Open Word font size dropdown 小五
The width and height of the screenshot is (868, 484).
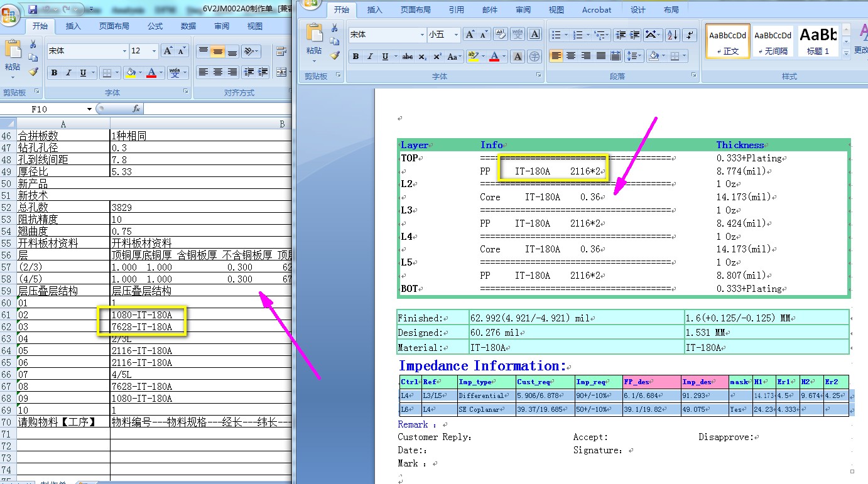click(x=455, y=35)
